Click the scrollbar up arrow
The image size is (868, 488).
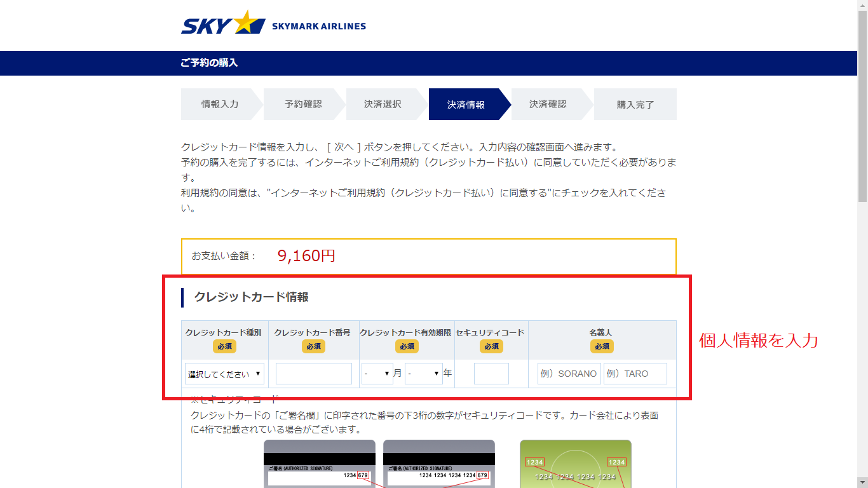tap(862, 5)
